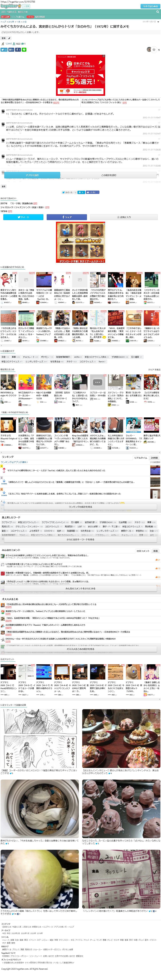This screenshot has height=980, width=161.
Task: Switch ranking to 24時間 tab
Action: click(154, 458)
